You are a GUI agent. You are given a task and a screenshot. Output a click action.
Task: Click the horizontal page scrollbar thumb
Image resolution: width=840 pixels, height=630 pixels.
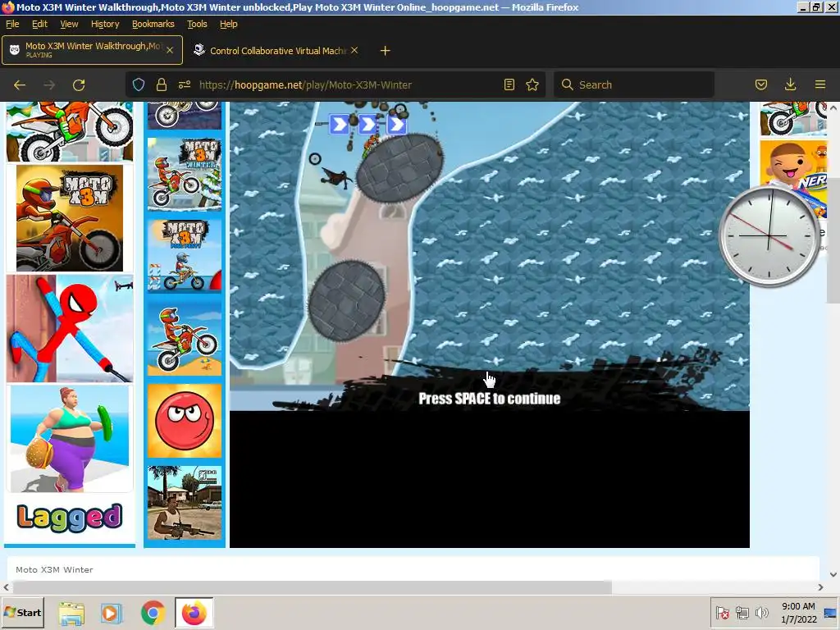(x=311, y=587)
